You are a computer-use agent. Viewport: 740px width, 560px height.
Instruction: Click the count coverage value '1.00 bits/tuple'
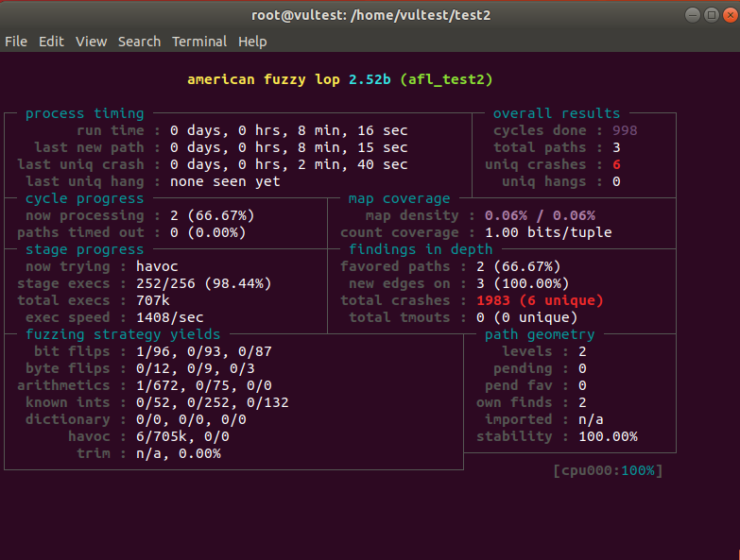tap(548, 232)
